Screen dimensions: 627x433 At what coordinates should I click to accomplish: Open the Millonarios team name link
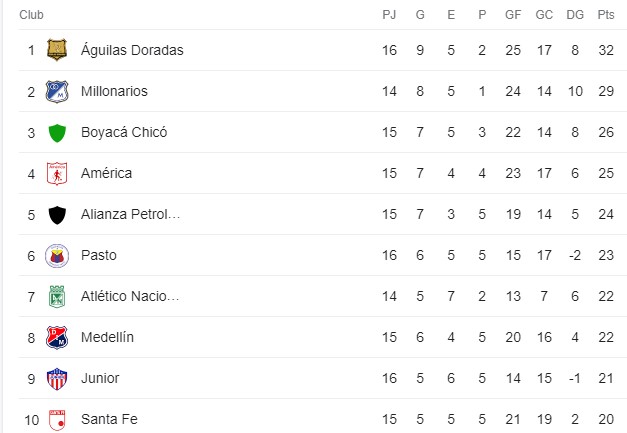(114, 91)
